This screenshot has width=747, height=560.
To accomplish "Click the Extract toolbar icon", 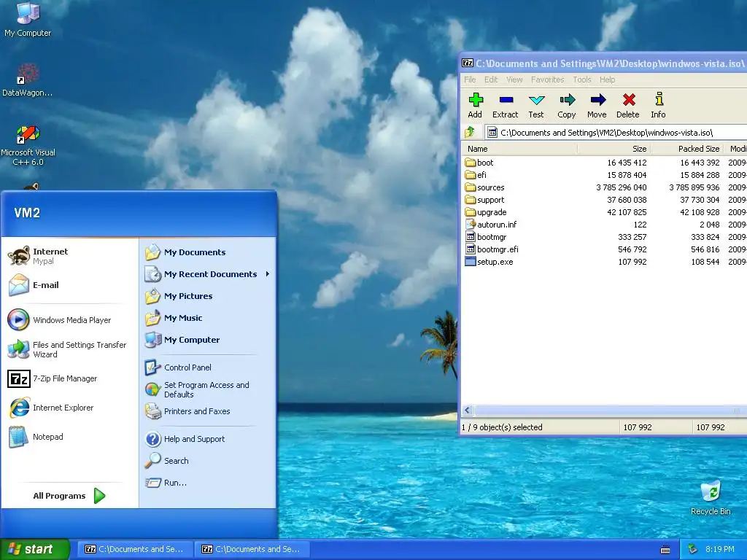I will 505,105.
